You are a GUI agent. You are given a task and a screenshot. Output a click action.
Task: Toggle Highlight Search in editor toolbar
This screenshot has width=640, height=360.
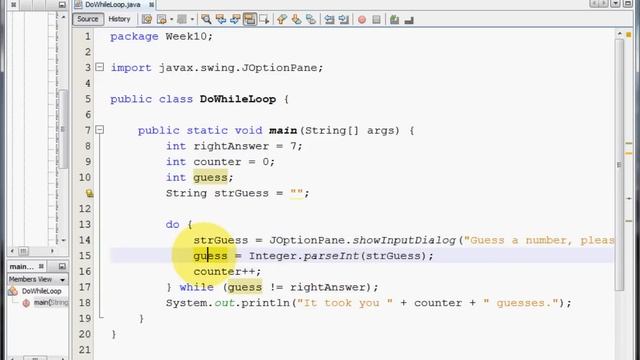point(250,19)
